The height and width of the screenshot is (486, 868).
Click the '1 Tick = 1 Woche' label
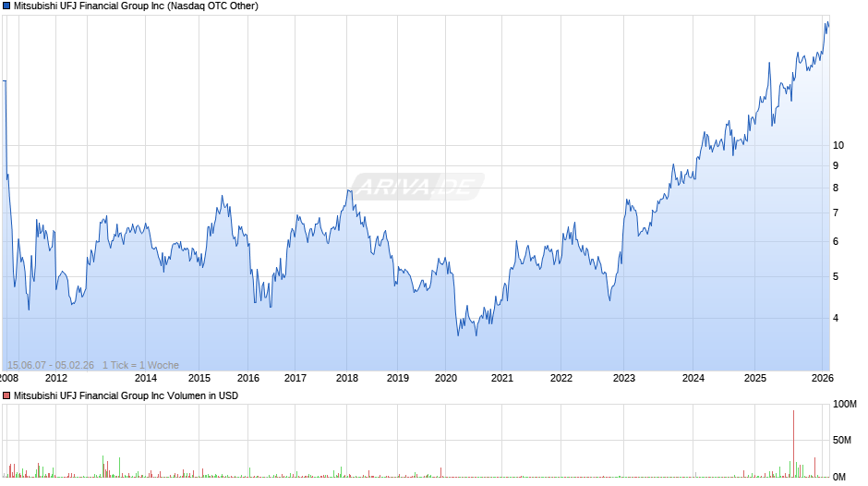[140, 365]
